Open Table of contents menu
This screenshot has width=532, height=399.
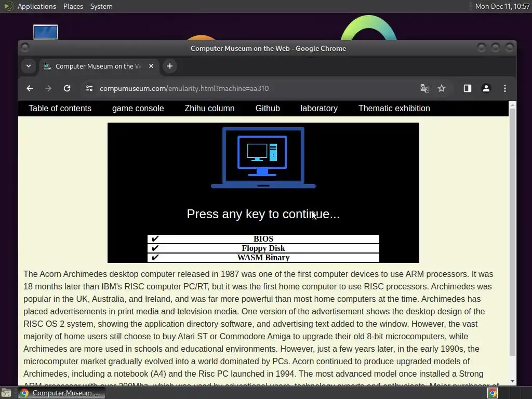coord(60,108)
